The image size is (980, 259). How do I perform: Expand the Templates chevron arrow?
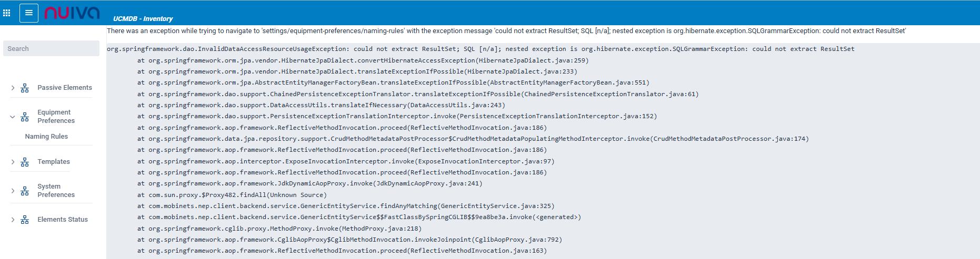pos(13,162)
